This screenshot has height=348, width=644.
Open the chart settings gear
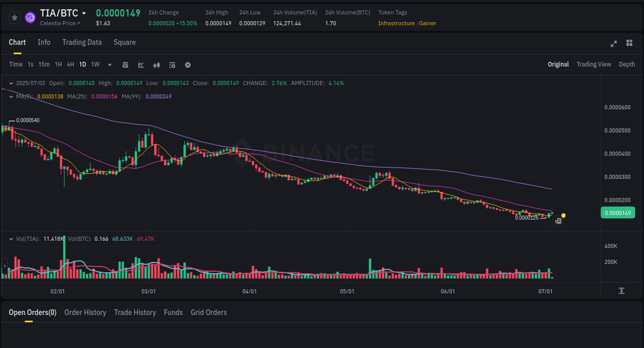[x=188, y=64]
